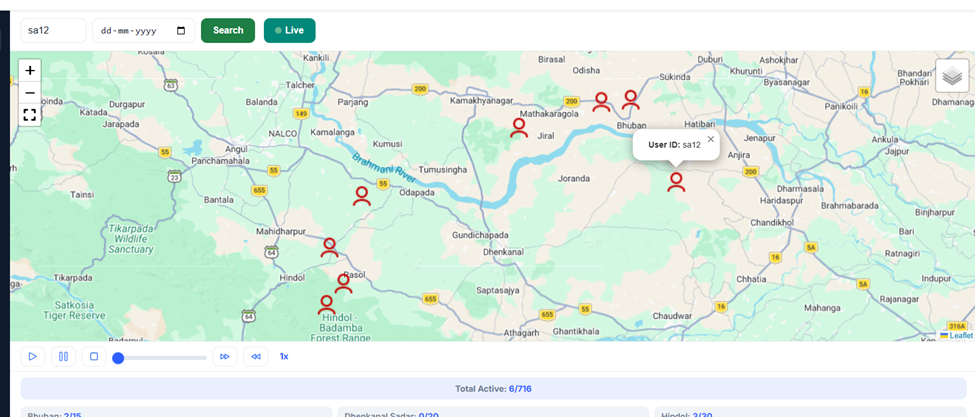Click the Tikarpada Wildlife Sanctuary label

131,239
